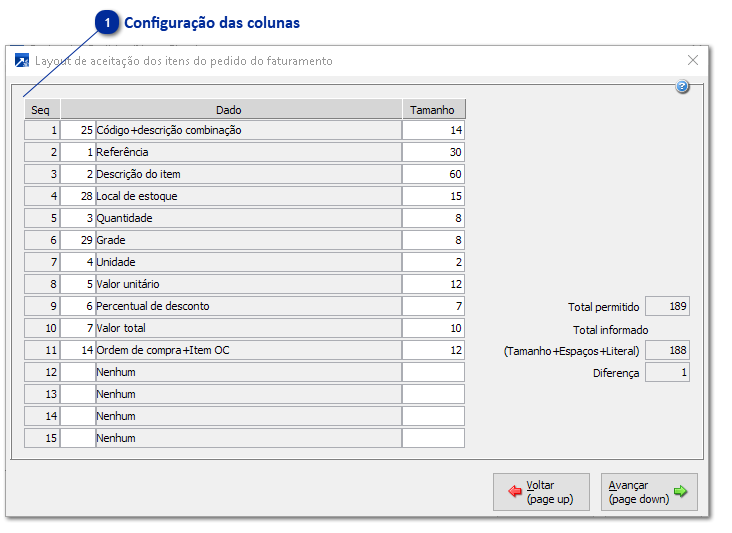Click the Total permitido value field
Image resolution: width=732 pixels, height=533 pixels.
[667, 307]
